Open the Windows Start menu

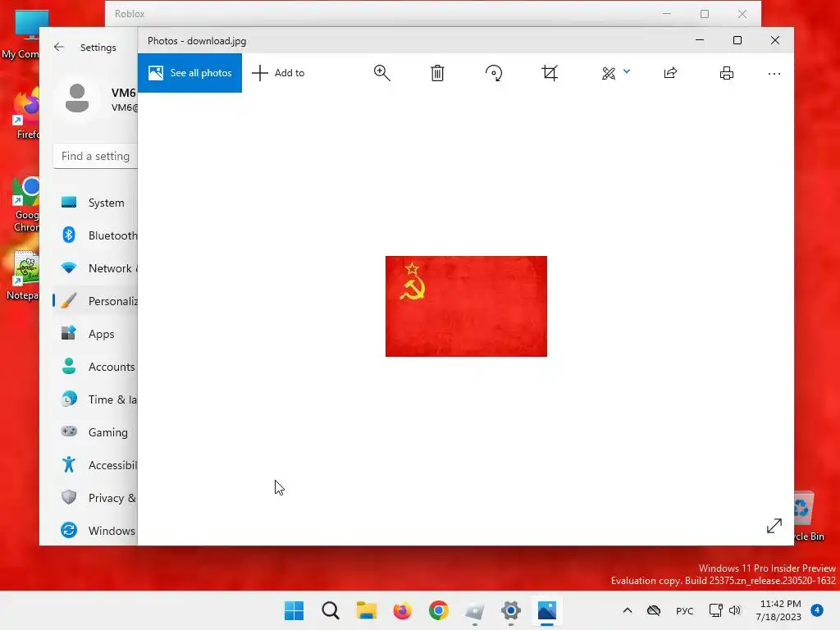pos(294,610)
